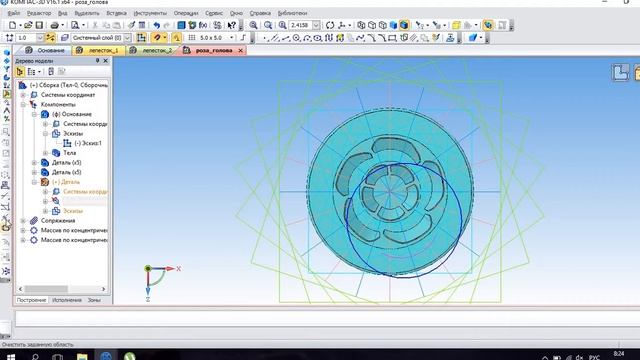Viewport: 640px width, 360px height.
Task: Close the 'роза_голова' tab
Action: pyautogui.click(x=240, y=50)
